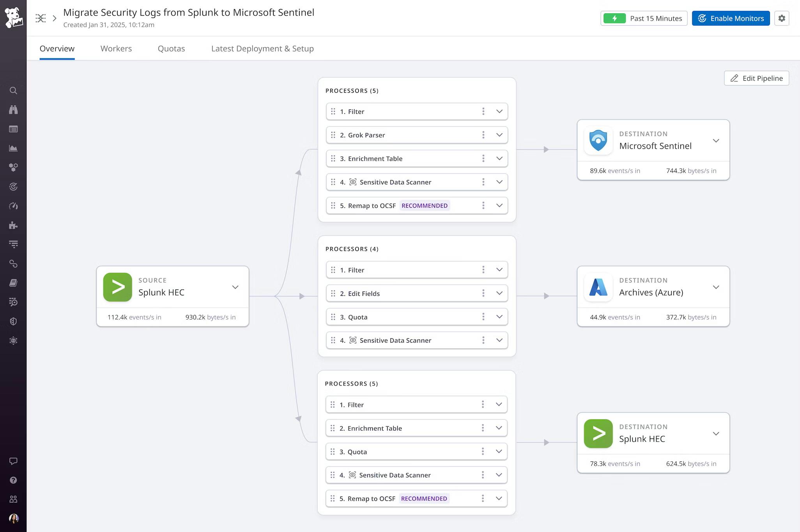Click the help question-mark icon
The image size is (800, 532).
(13, 480)
